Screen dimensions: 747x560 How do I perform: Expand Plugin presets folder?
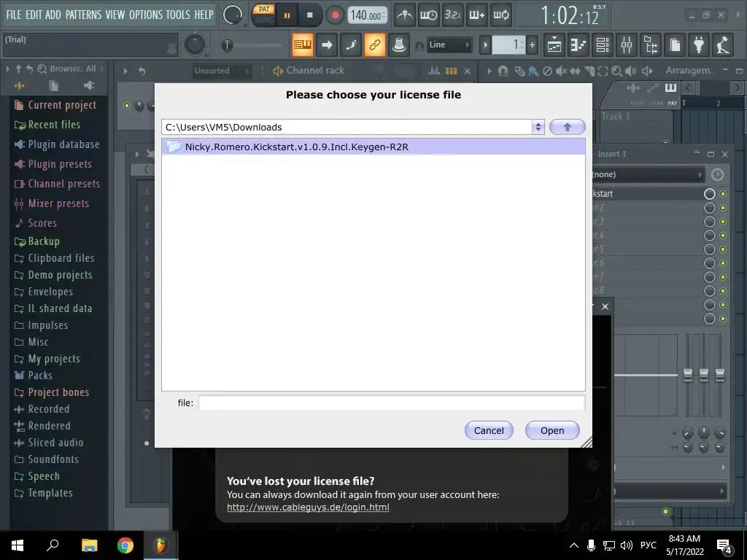(53, 164)
